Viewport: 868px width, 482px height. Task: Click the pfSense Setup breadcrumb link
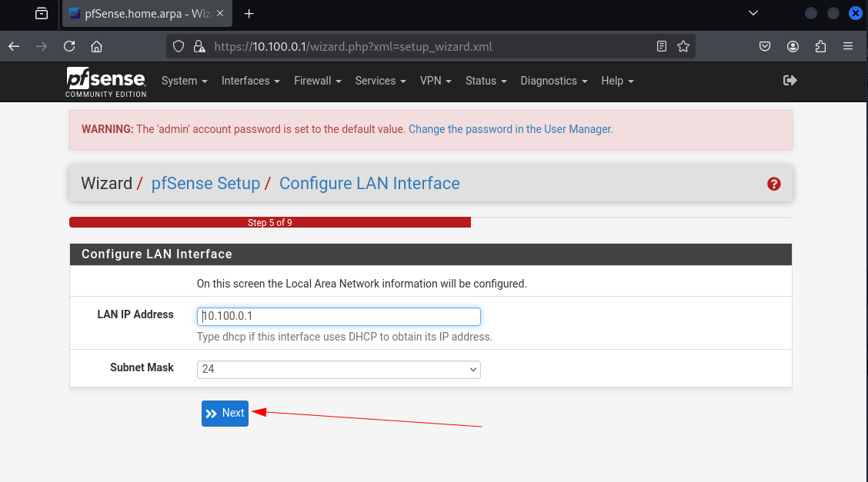click(205, 183)
